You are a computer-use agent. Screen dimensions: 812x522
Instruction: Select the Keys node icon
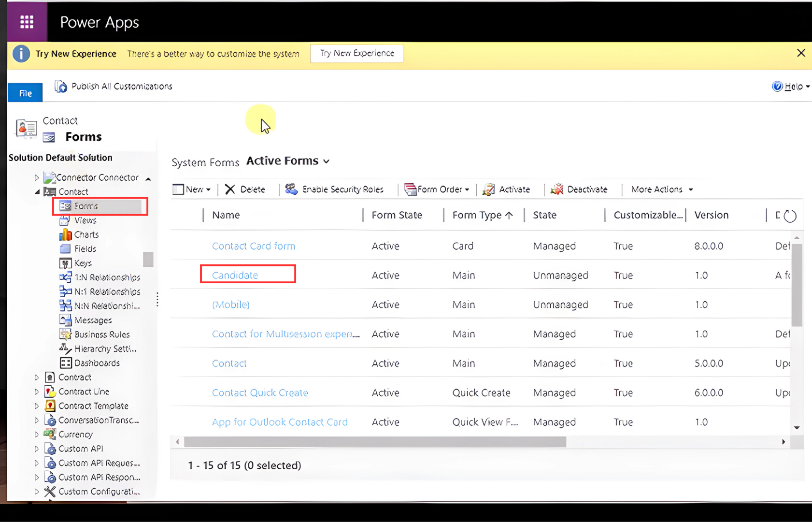pyautogui.click(x=65, y=263)
